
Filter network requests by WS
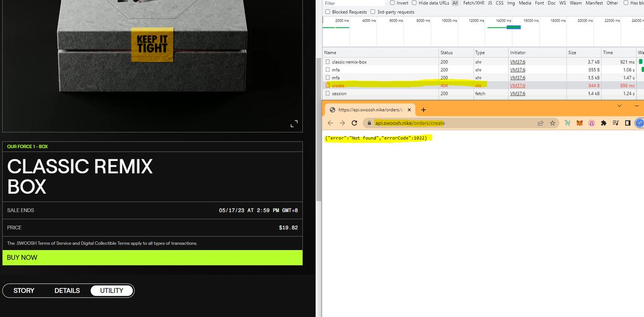[562, 3]
